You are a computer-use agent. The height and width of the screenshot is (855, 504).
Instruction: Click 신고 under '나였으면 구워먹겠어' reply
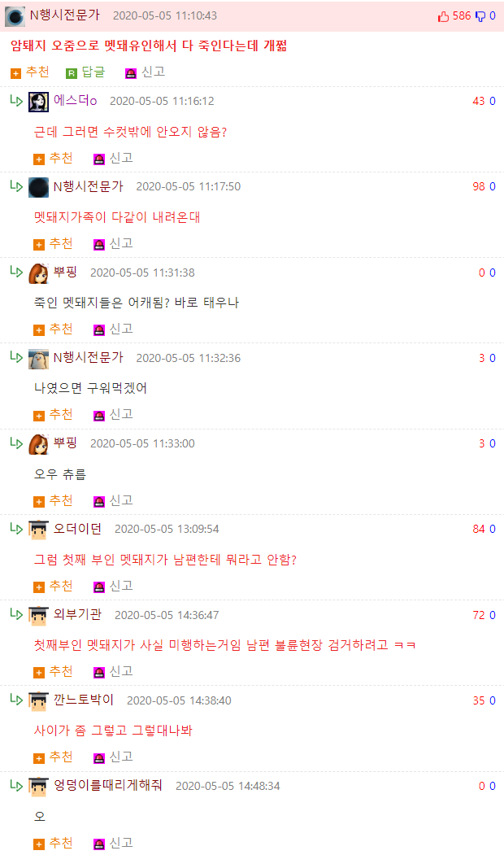click(x=121, y=415)
